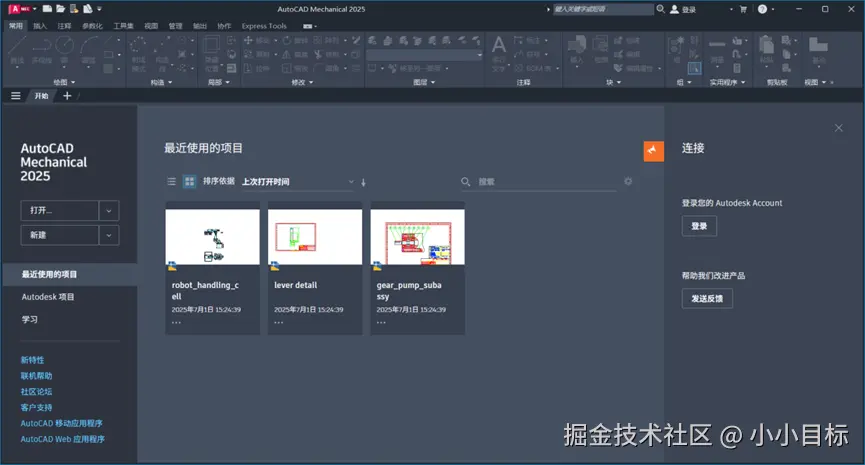Click the 登录 account link in title bar

click(684, 9)
